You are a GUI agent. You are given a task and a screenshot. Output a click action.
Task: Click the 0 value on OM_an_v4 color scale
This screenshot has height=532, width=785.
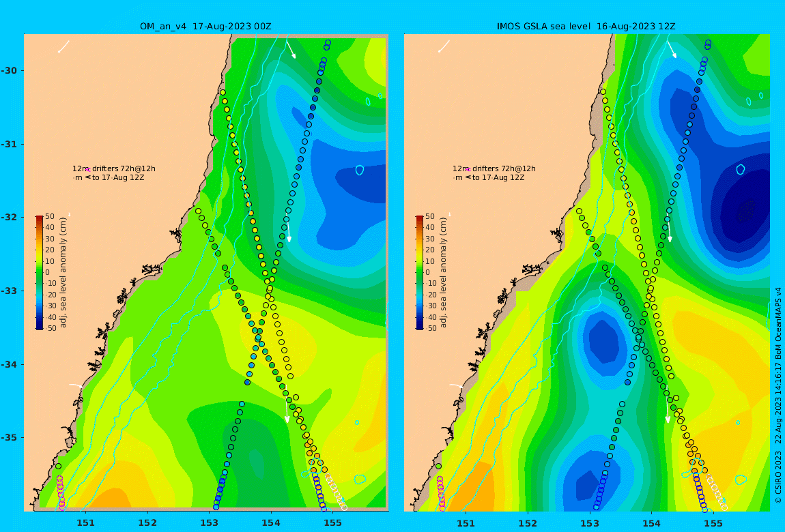coord(48,273)
